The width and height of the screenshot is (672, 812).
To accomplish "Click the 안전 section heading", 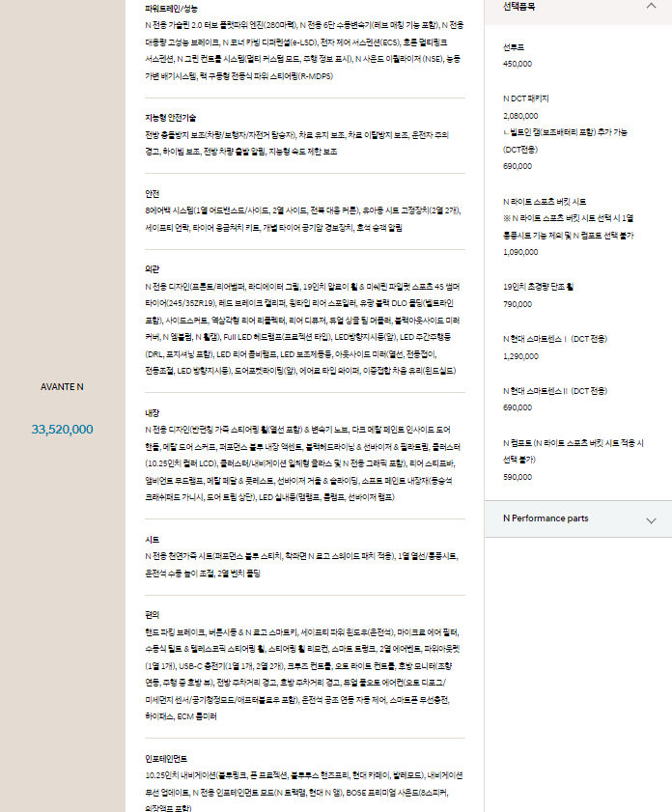I will coord(153,194).
